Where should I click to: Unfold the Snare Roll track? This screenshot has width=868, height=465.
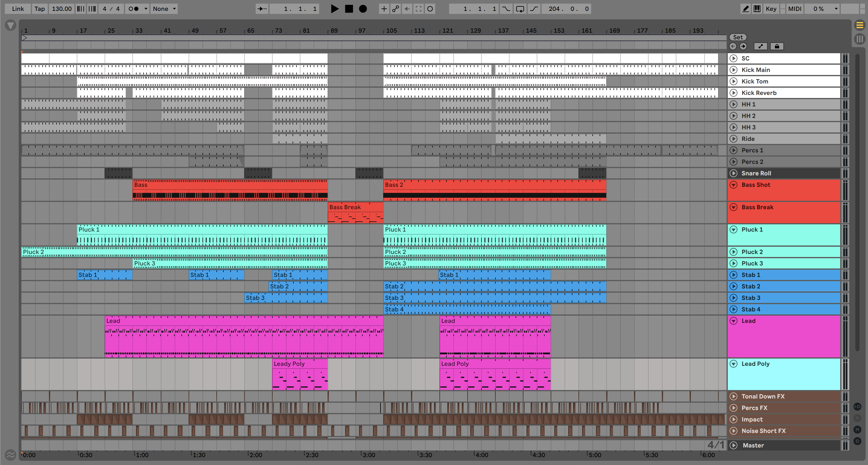click(x=734, y=173)
